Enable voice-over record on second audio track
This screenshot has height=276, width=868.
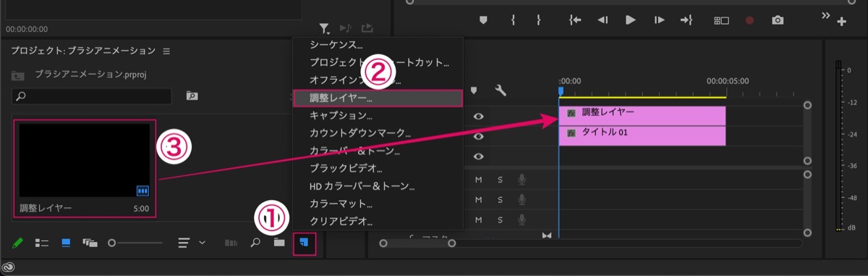(522, 199)
